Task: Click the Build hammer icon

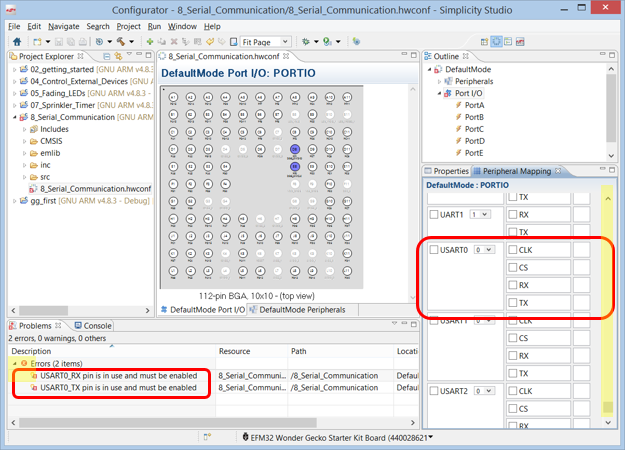Action: [121, 41]
